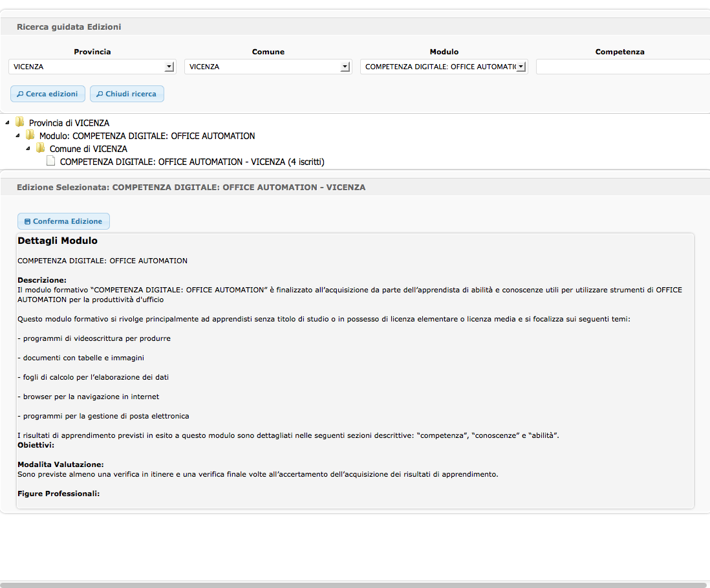Collapse the Modulo: COMPETENZA DIGITALE tree node
This screenshot has height=588, width=710.
pos(17,136)
